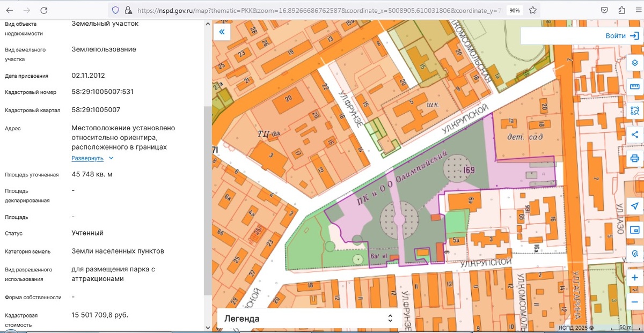Open the map layers tool
644x333 pixels.
[634, 63]
